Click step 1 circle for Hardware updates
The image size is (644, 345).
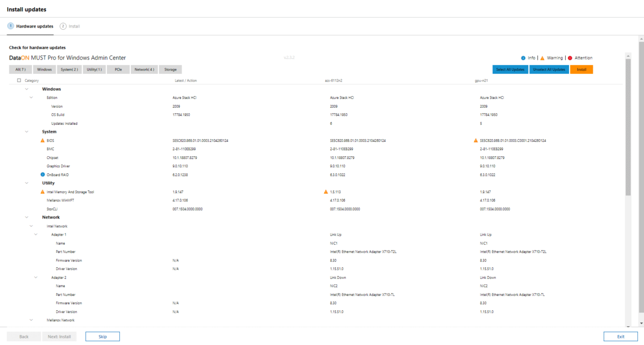(x=10, y=26)
